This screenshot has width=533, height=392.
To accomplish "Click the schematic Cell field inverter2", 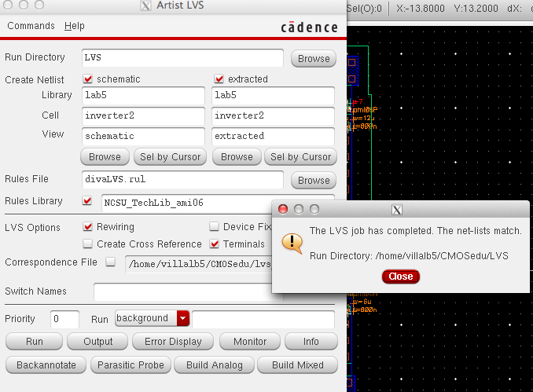I will pos(143,115).
